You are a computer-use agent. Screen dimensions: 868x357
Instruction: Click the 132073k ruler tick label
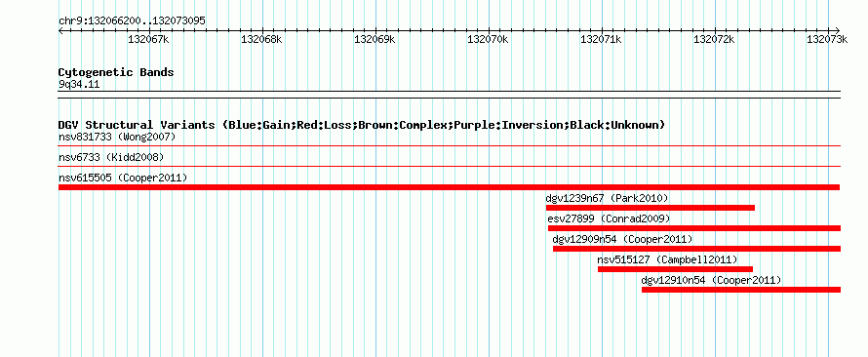pos(827,39)
